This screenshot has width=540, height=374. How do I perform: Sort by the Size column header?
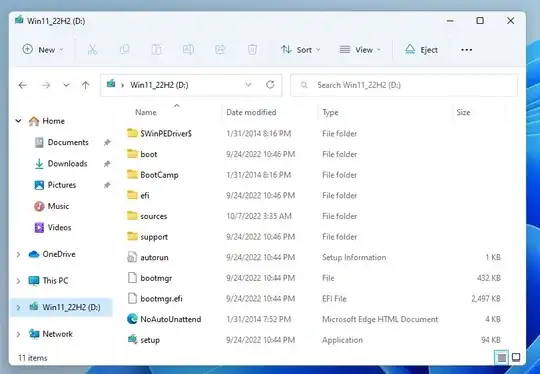pyautogui.click(x=463, y=112)
